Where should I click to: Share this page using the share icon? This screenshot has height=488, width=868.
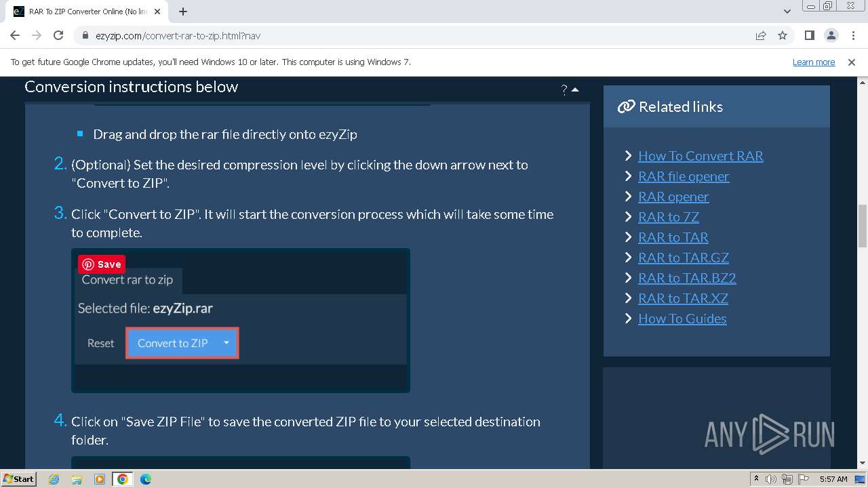pyautogui.click(x=761, y=35)
